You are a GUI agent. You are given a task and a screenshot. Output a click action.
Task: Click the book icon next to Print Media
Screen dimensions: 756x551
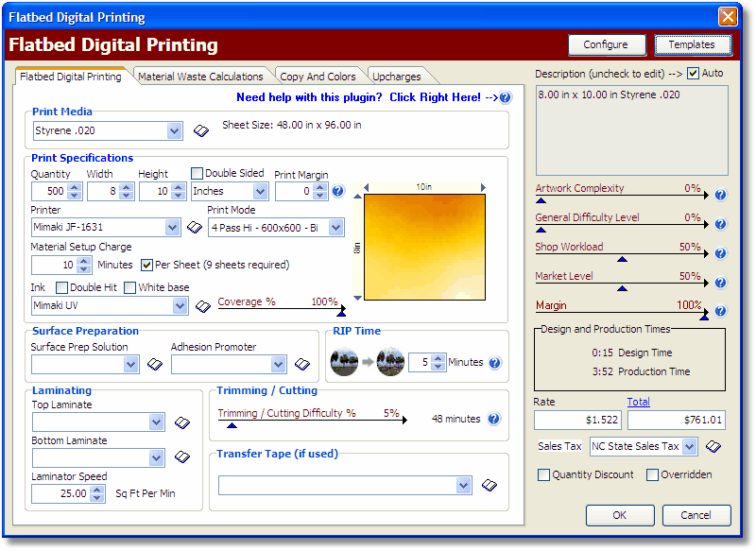200,130
